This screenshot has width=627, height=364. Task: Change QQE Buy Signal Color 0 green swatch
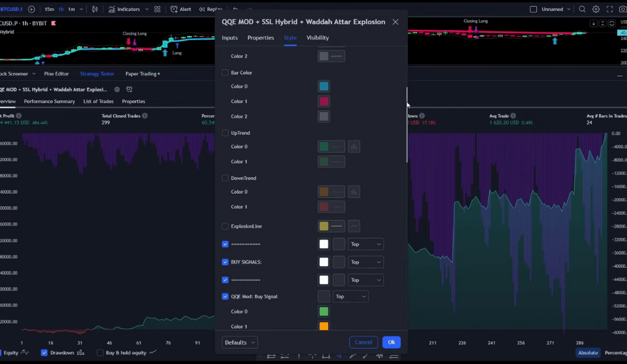324,311
